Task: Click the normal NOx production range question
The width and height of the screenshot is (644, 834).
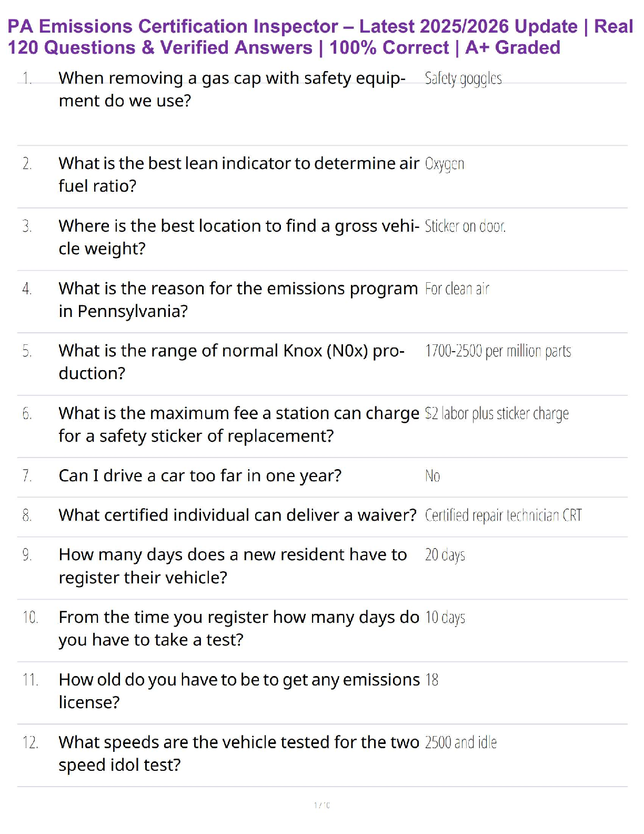Action: (x=232, y=362)
